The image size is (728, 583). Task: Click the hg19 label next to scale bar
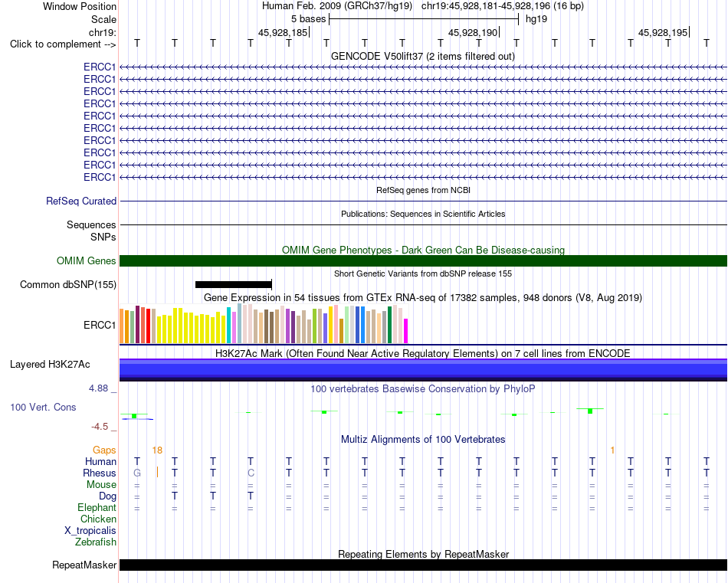[536, 19]
